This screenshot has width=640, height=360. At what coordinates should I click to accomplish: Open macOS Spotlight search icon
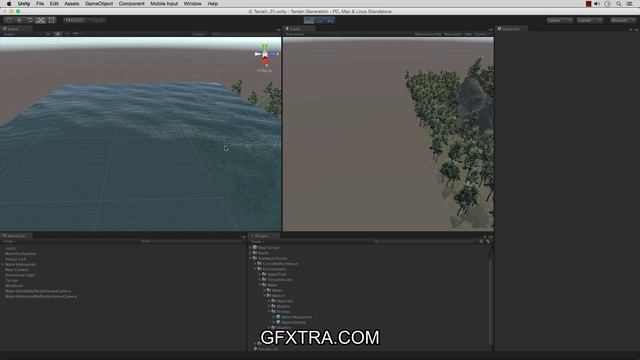[x=618, y=4]
